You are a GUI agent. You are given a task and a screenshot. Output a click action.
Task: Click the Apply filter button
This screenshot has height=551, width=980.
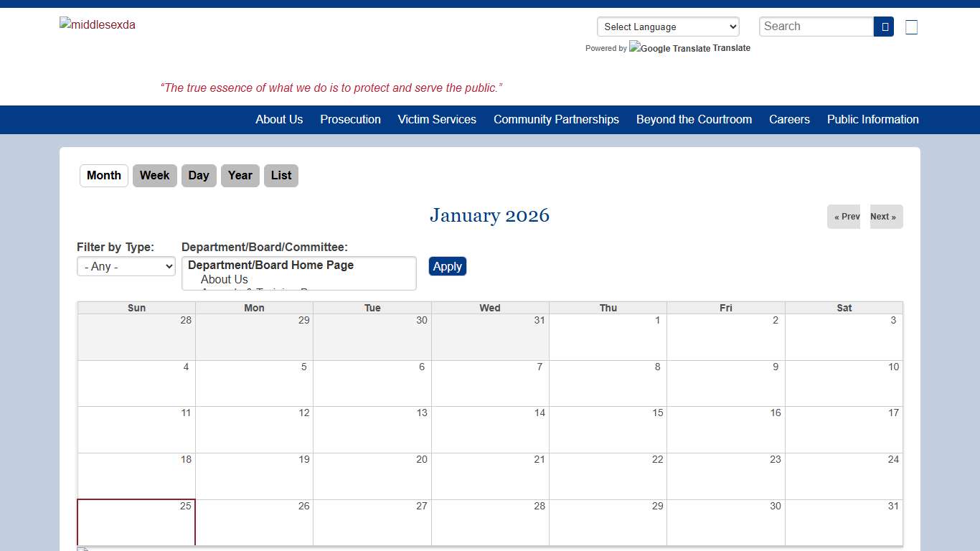(448, 266)
